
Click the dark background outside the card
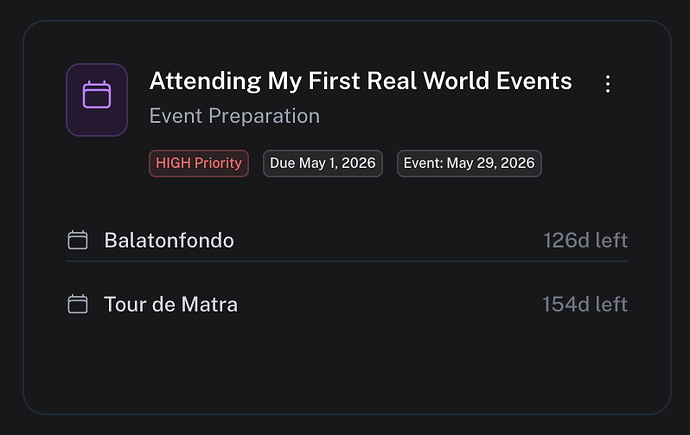347,9
